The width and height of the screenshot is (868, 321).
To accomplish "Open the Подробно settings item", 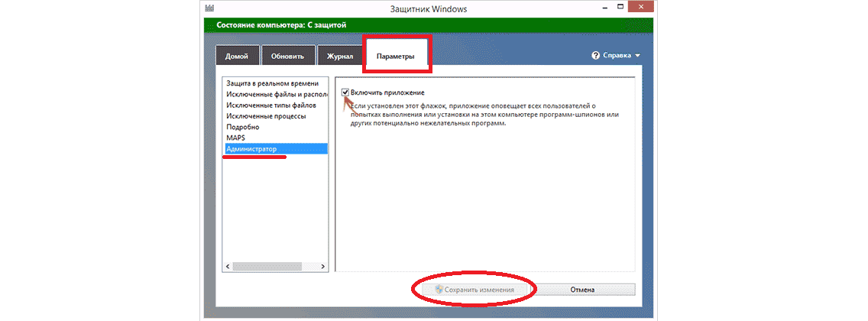I will click(242, 127).
